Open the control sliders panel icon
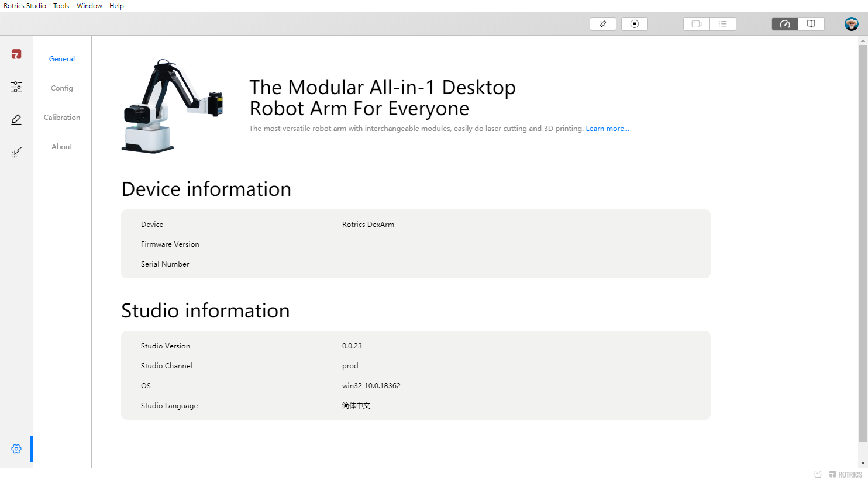 tap(16, 87)
